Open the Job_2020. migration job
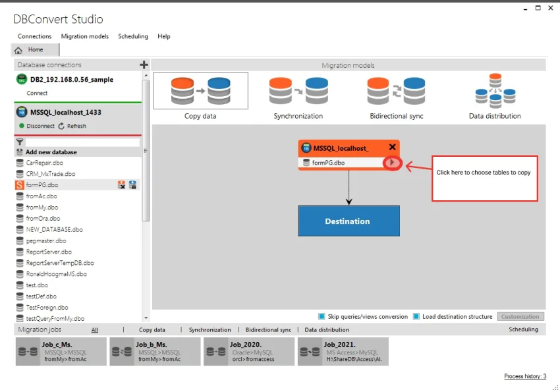 pyautogui.click(x=249, y=352)
